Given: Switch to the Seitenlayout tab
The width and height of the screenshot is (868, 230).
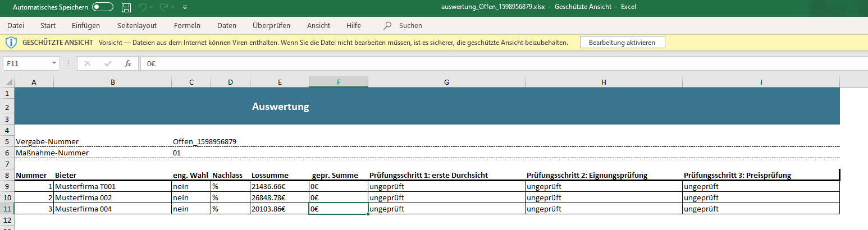Looking at the screenshot, I should tap(136, 25).
